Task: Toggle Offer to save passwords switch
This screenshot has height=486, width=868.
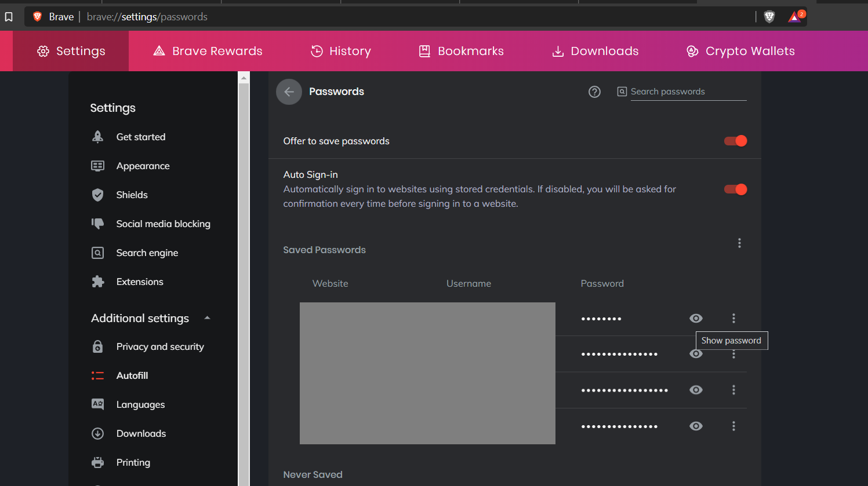Action: [735, 141]
